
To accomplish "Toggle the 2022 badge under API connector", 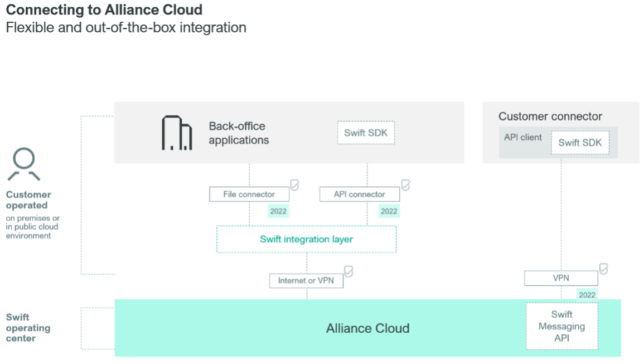I will tap(390, 211).
